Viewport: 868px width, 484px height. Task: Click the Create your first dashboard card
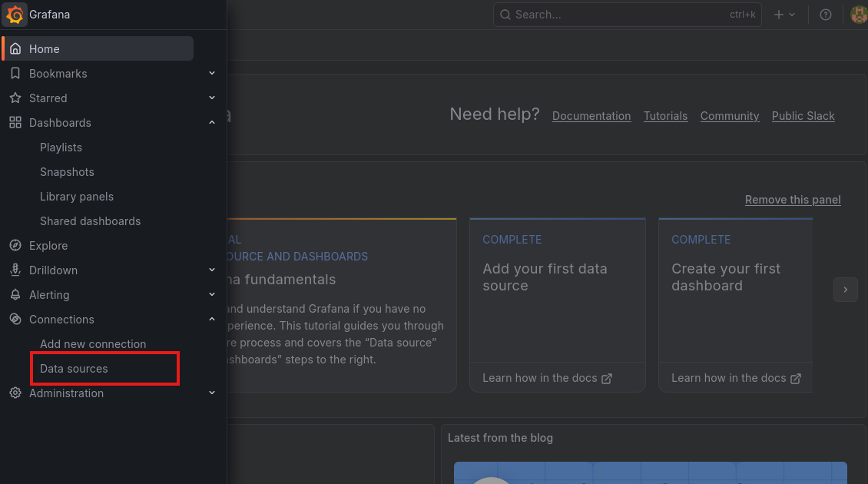pos(735,304)
